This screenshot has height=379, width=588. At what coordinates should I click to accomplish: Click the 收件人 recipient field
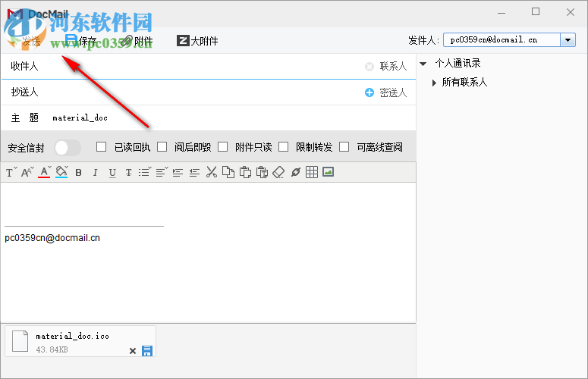pos(200,66)
